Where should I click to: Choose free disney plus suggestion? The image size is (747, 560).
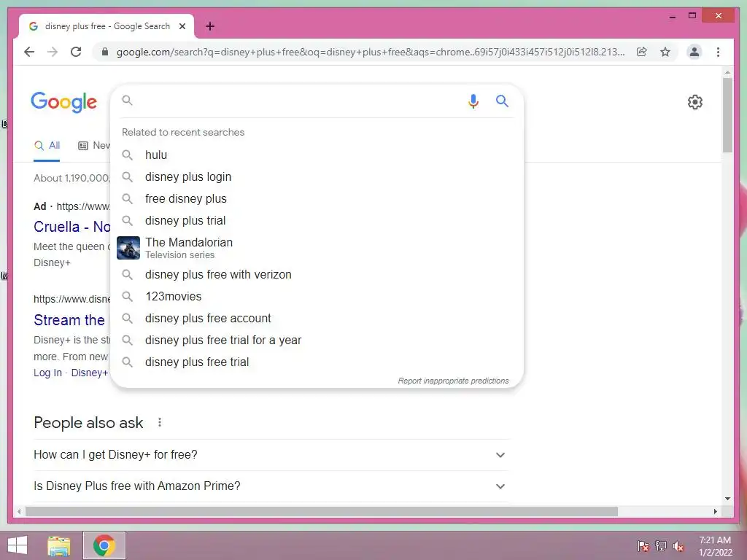[317, 198]
